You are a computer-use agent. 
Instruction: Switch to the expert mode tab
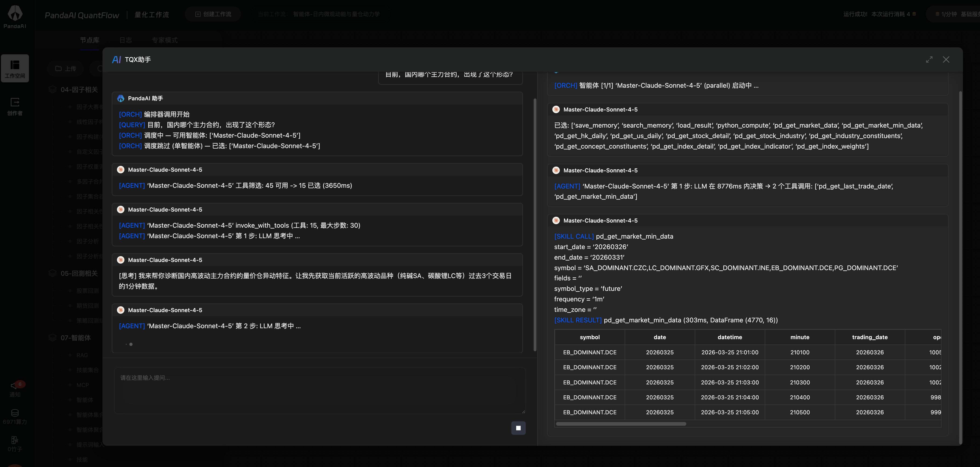(164, 40)
